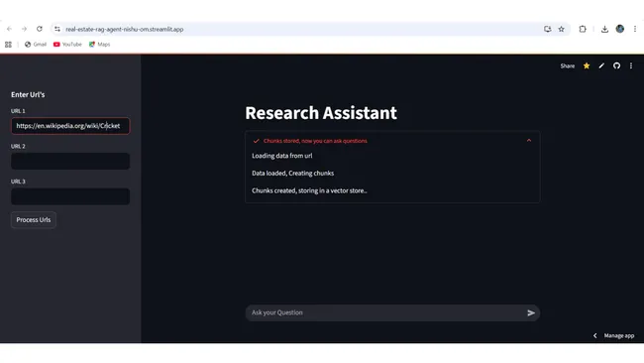Click the Research Assistant heading
The image size is (644, 363).
pyautogui.click(x=321, y=113)
